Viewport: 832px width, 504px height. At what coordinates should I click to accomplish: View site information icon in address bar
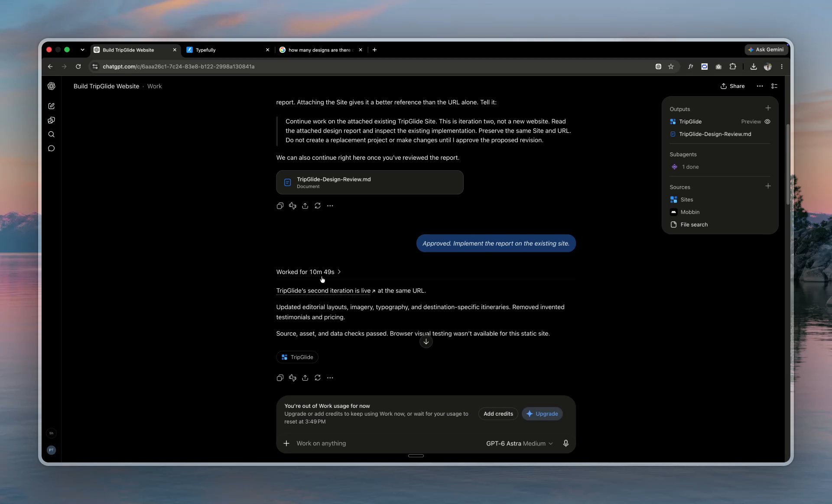(x=95, y=67)
